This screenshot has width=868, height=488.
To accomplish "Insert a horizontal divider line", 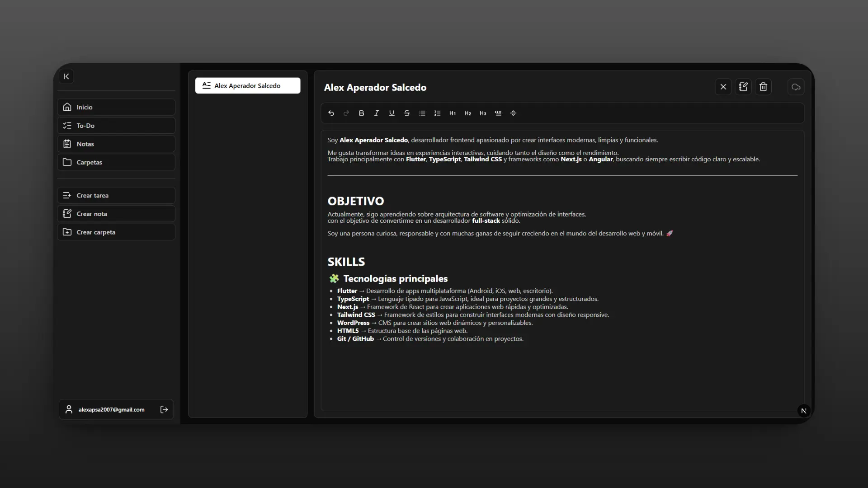I will coord(513,113).
